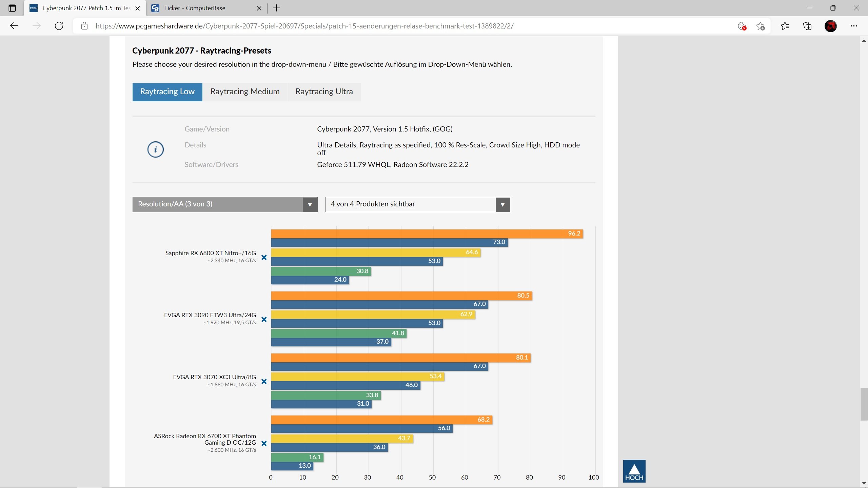Screen dimensions: 868x488
Task: Open the tab actions menu icon
Action: click(12, 8)
